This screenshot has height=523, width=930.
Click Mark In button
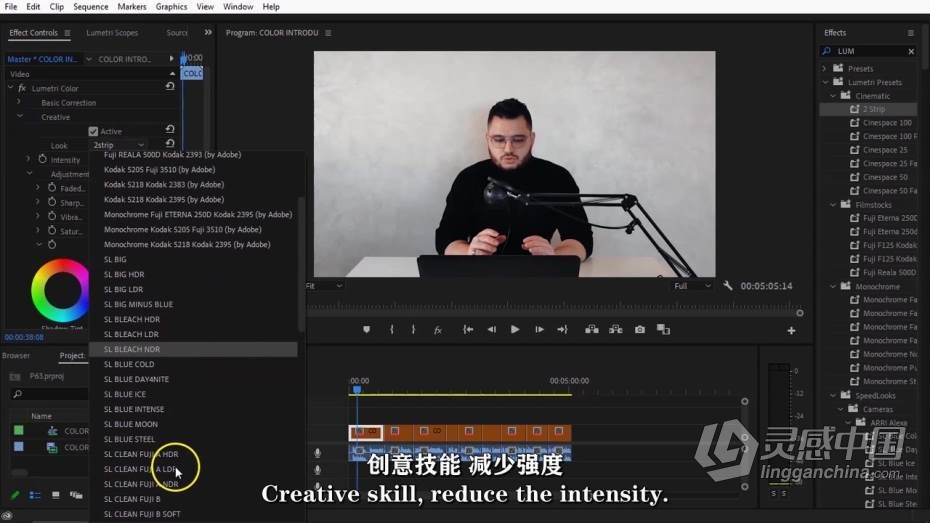click(391, 330)
